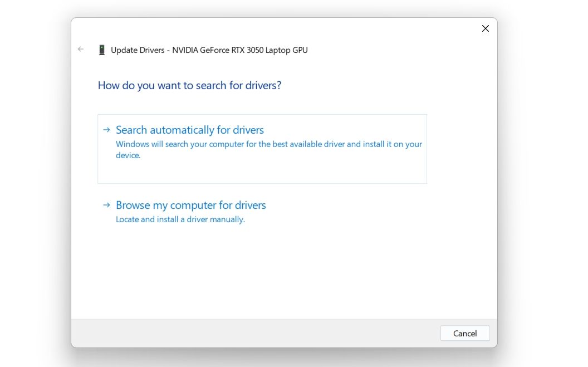Click 'Locate and install a driver manually.' text
Image resolution: width=588 pixels, height=367 pixels.
point(180,219)
